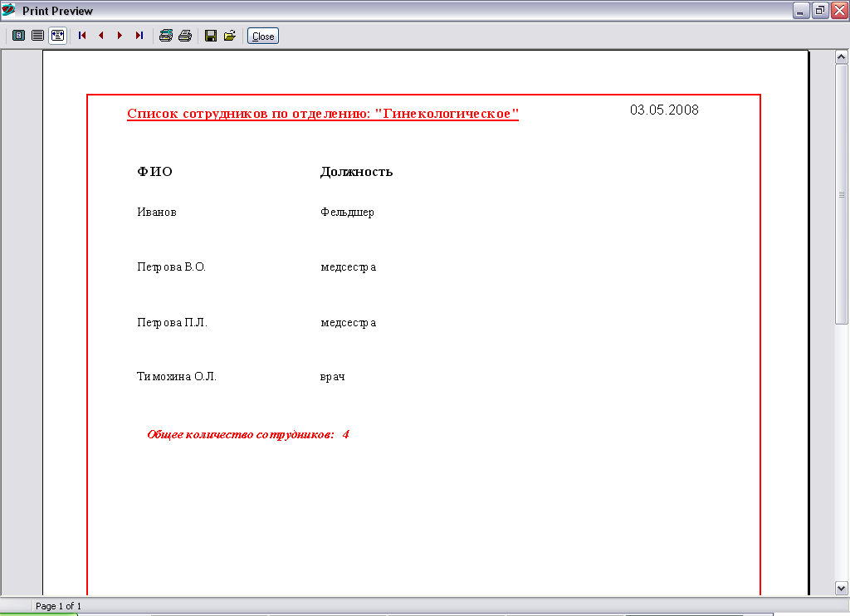Image resolution: width=850 pixels, height=616 pixels.
Task: Print the report
Action: (x=185, y=36)
